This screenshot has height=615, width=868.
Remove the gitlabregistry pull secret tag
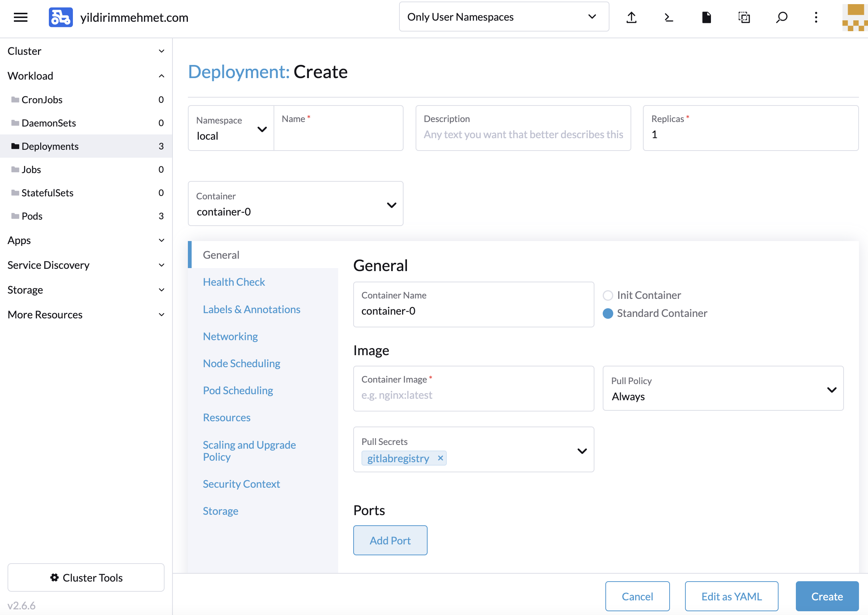click(440, 458)
